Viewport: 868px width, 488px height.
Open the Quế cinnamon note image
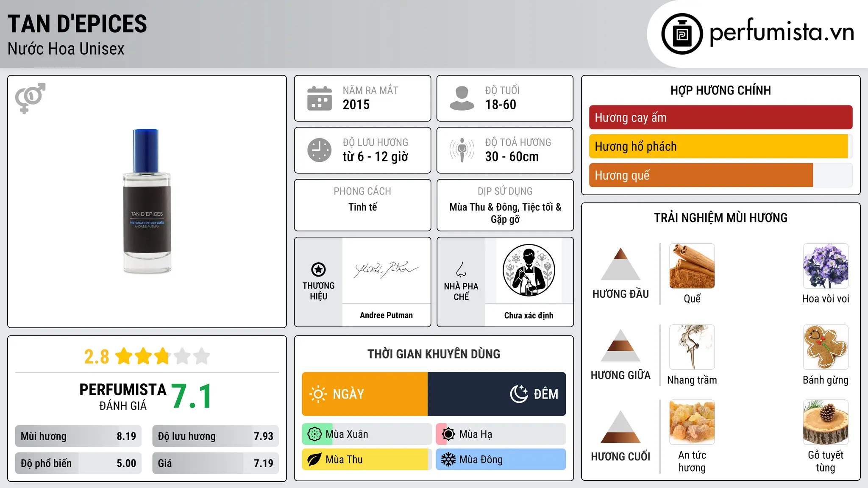[692, 266]
